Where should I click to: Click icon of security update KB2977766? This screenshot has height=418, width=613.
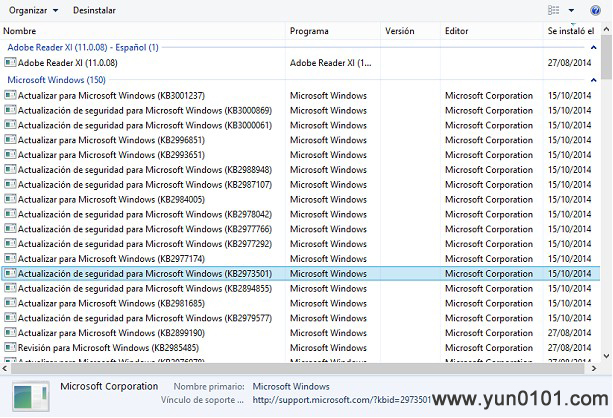pos(10,229)
